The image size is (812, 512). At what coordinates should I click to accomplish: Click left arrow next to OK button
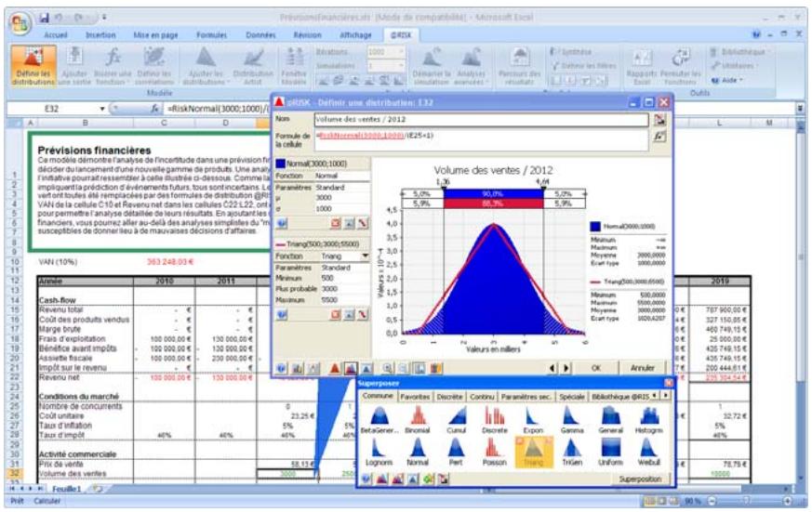pyautogui.click(x=552, y=368)
